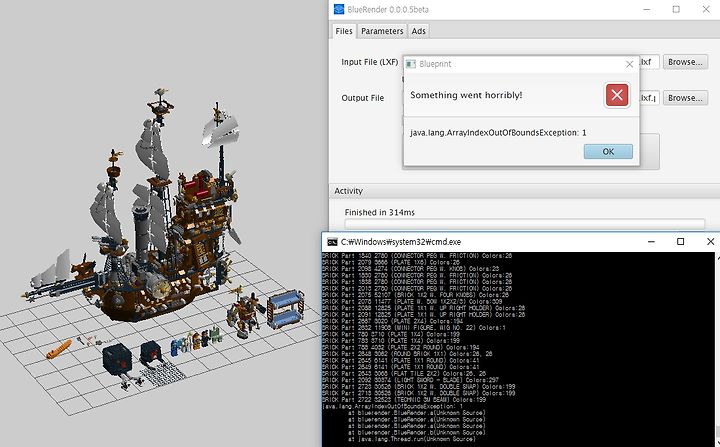The width and height of the screenshot is (720, 447).
Task: Click the Activity section header
Action: 525,191
